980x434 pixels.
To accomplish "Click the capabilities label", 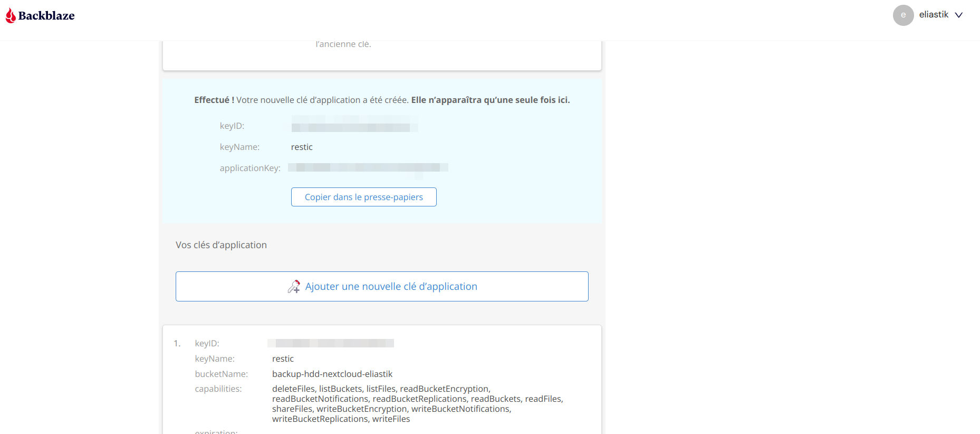I will coord(218,389).
